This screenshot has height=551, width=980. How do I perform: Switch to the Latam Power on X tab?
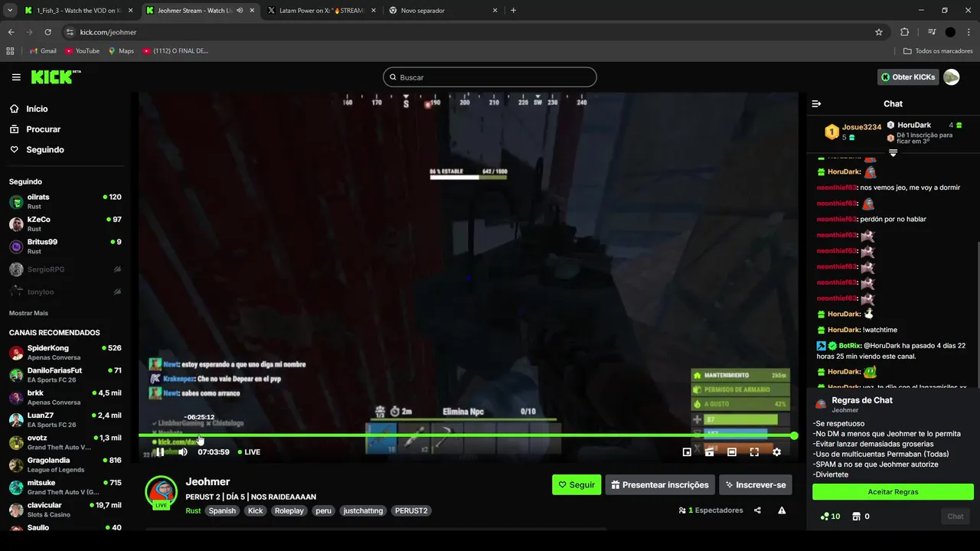[320, 11]
